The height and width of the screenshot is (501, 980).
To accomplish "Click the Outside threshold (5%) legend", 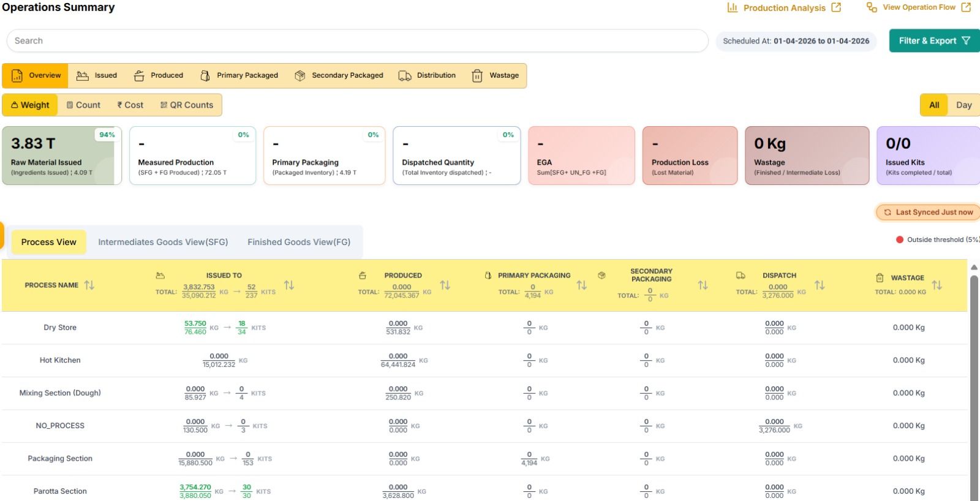I will 937,239.
